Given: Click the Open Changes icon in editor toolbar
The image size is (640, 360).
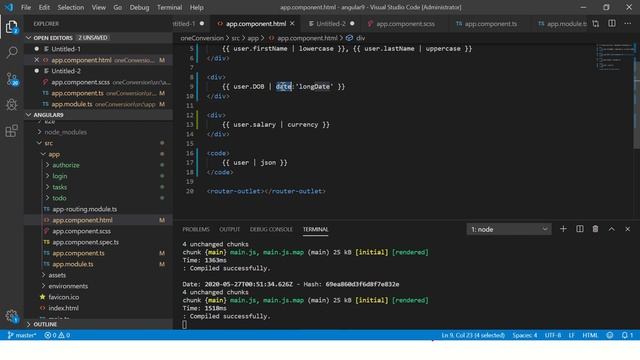Looking at the screenshot, I should [x=596, y=24].
